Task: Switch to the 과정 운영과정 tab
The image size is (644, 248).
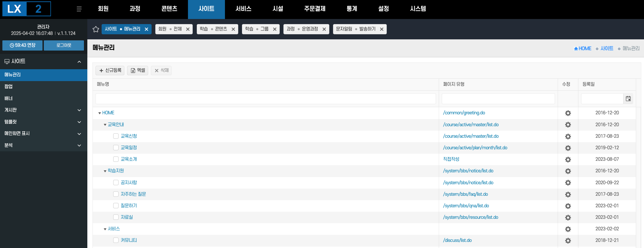Action: (302, 29)
